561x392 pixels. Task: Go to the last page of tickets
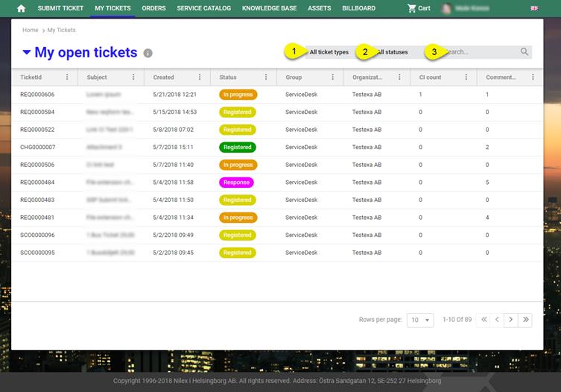click(526, 320)
